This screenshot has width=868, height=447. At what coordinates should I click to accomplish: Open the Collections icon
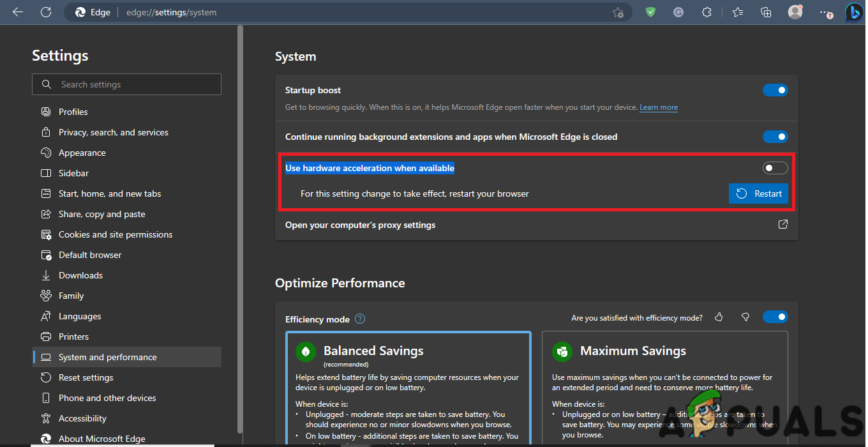tap(766, 12)
